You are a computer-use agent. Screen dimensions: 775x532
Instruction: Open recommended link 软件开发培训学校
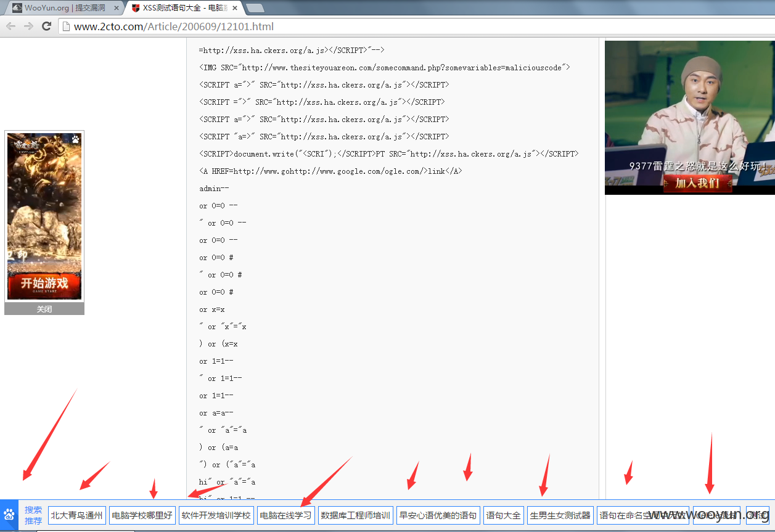(216, 515)
